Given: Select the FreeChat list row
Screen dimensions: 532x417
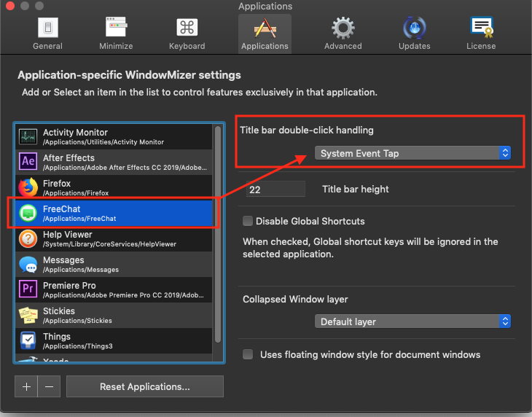Looking at the screenshot, I should tap(114, 213).
